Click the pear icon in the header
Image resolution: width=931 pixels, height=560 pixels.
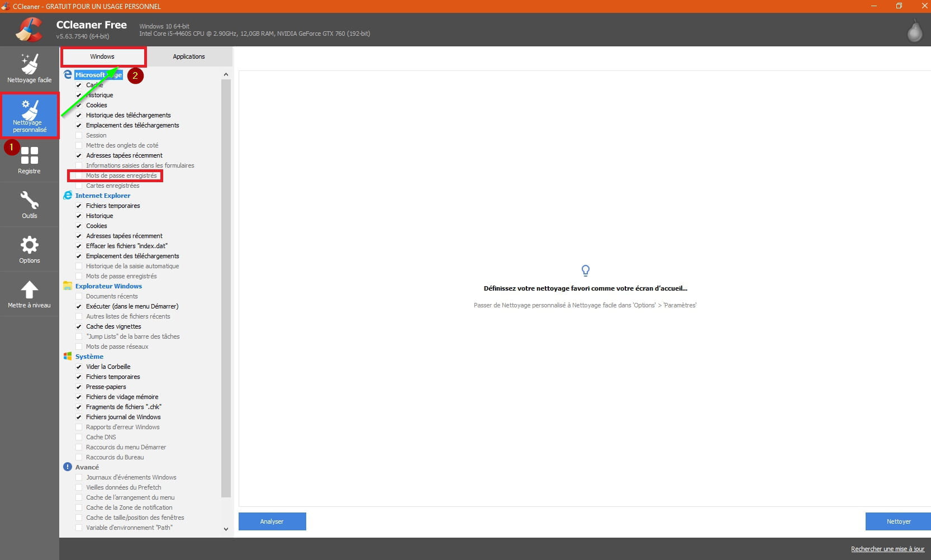click(914, 31)
